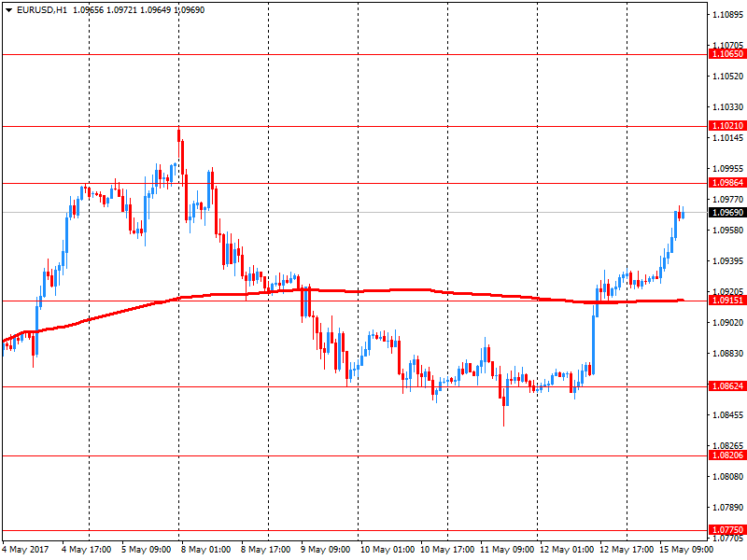This screenshot has width=747, height=560.
Task: Click the EURUSD,H1 chart title text
Action: tap(42, 10)
